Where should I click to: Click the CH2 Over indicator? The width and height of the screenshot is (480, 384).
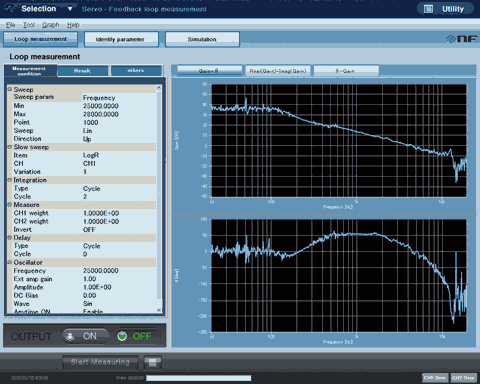(x=463, y=378)
